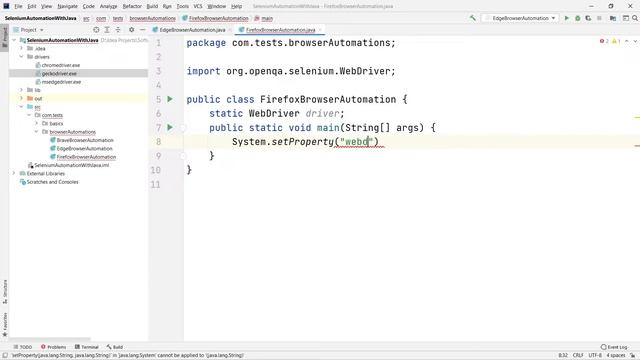The width and height of the screenshot is (640, 360).
Task: Expand the out folder
Action: tap(22, 98)
